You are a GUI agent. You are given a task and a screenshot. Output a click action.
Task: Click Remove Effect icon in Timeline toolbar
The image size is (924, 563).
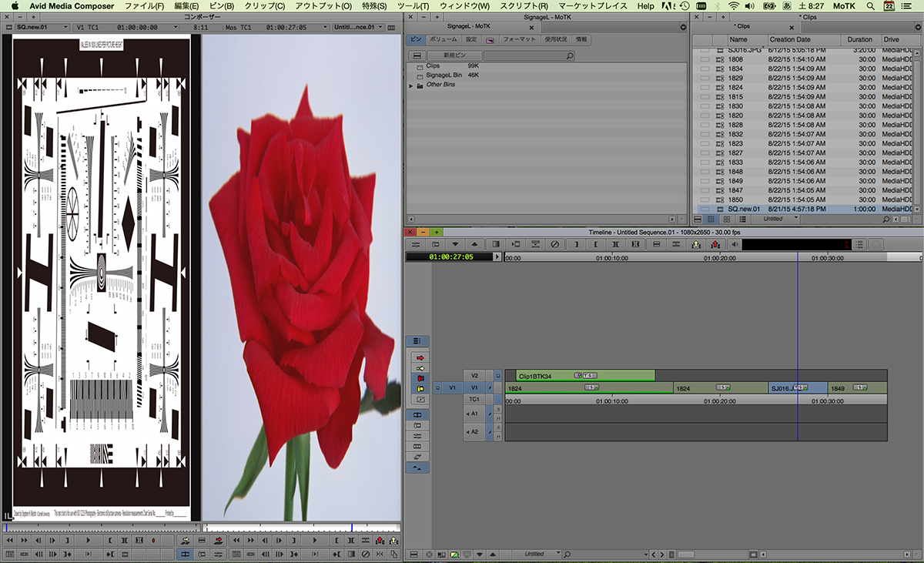(x=555, y=244)
